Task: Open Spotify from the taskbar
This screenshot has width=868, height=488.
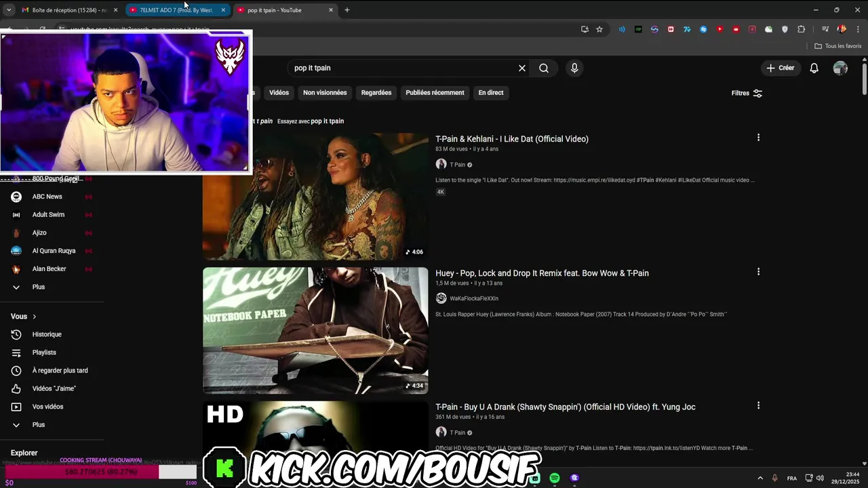Action: (555, 478)
